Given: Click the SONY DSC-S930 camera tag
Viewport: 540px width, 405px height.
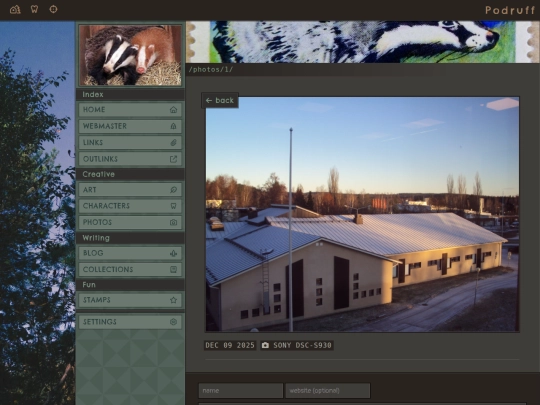Looking at the screenshot, I should click(297, 345).
